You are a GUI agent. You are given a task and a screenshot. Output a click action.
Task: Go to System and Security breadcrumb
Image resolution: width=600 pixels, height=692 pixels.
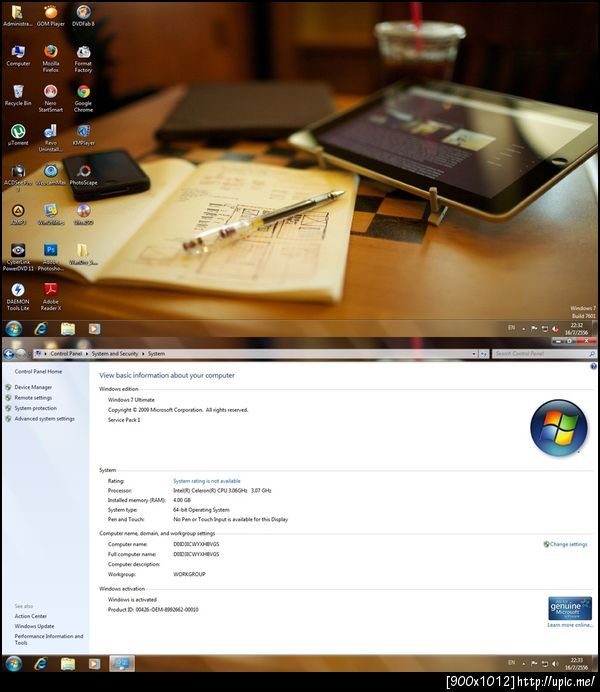(115, 354)
